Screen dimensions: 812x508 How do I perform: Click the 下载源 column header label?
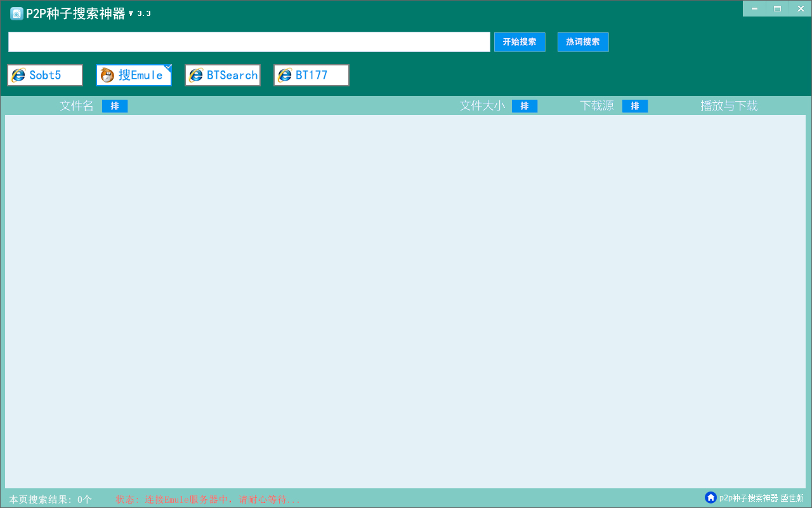click(x=597, y=106)
